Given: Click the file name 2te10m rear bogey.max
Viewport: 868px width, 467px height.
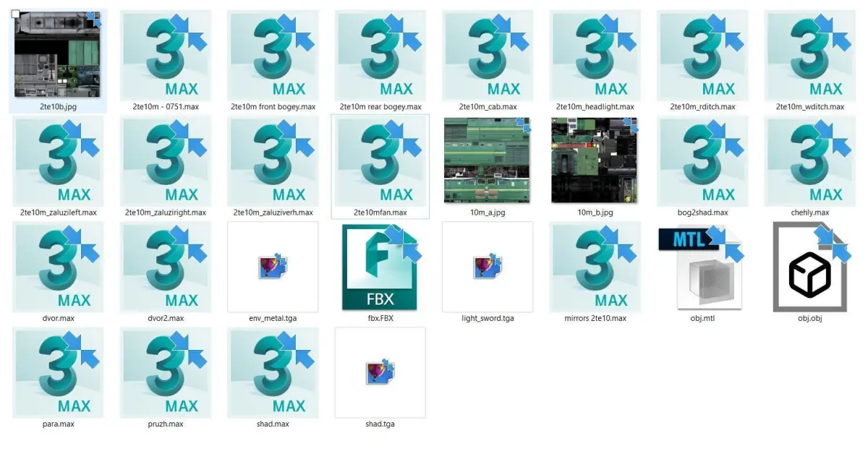Looking at the screenshot, I should [x=380, y=107].
